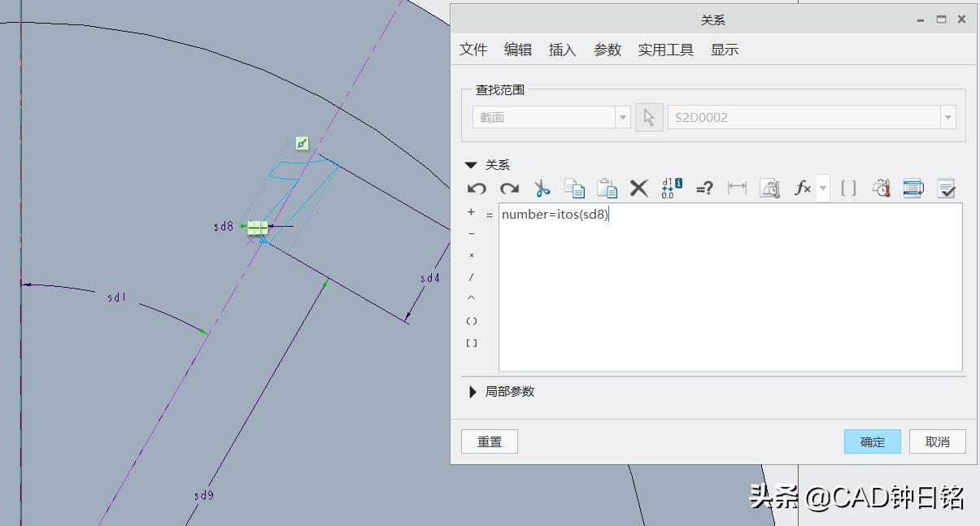This screenshot has width=980, height=526.
Task: Open the 实用工具 menu
Action: click(664, 50)
